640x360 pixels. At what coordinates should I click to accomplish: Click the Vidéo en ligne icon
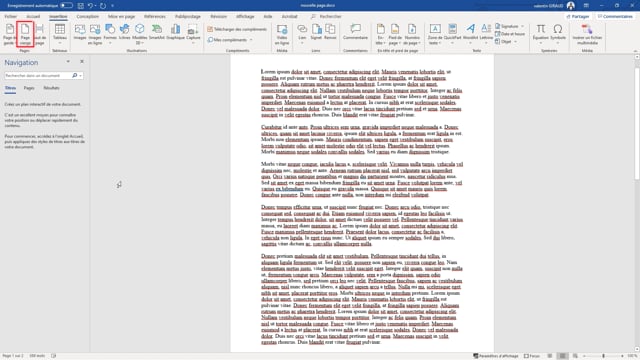point(282,34)
